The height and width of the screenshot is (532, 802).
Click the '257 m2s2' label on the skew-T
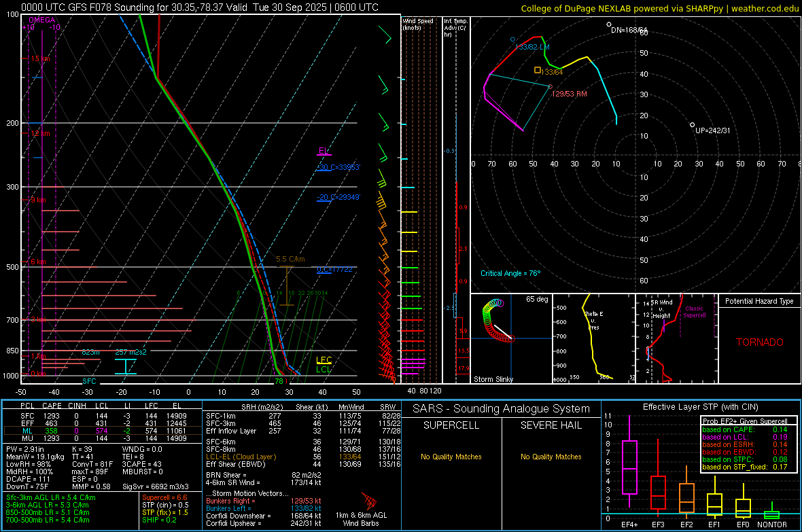pyautogui.click(x=131, y=353)
